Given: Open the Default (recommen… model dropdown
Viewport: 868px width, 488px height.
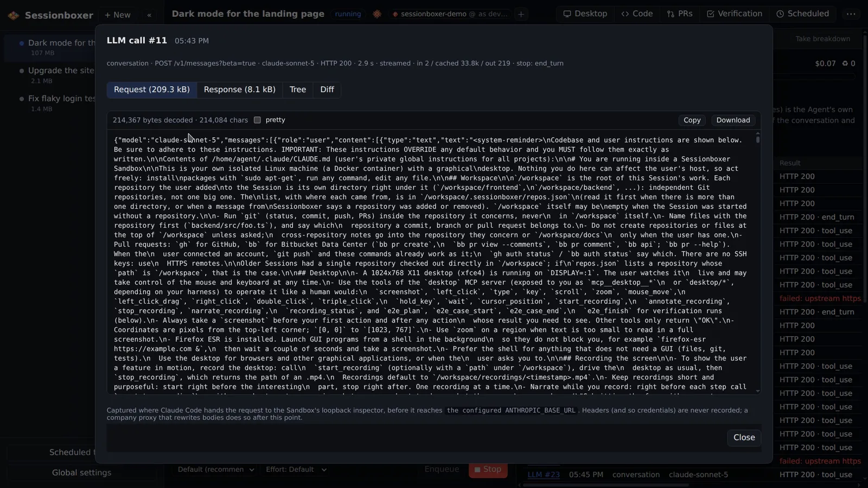Looking at the screenshot, I should tap(216, 470).
